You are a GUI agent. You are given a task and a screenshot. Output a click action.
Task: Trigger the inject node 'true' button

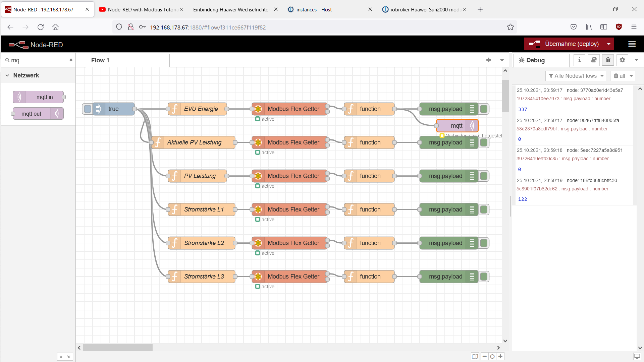pos(88,109)
